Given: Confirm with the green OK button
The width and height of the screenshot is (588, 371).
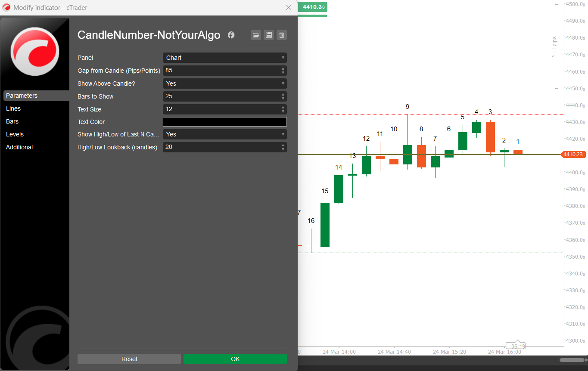Looking at the screenshot, I should coord(235,359).
